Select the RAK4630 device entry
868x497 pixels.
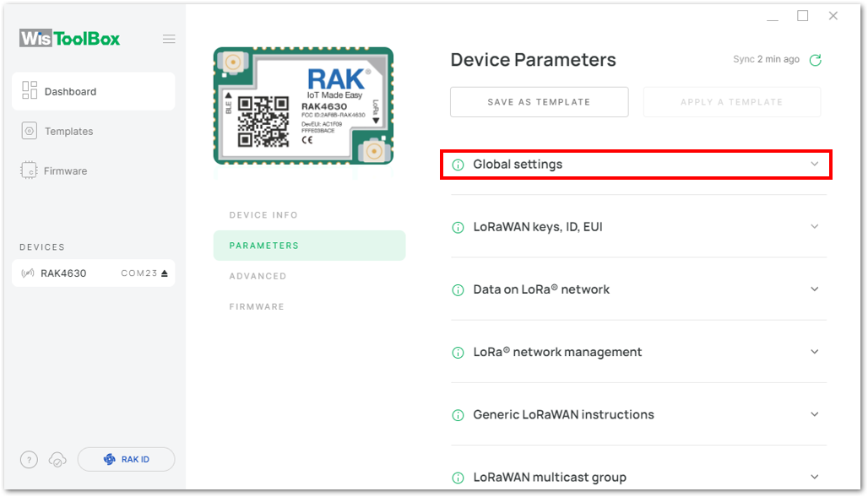click(x=93, y=273)
